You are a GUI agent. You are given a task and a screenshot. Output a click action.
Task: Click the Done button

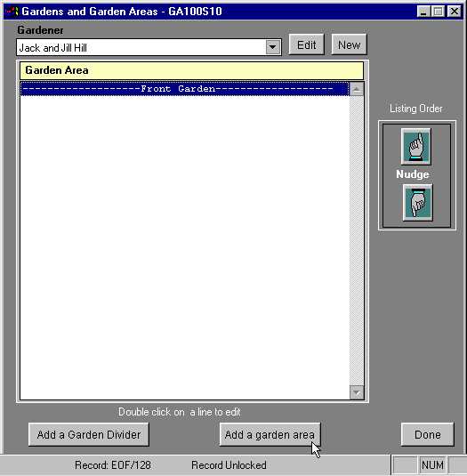428,434
